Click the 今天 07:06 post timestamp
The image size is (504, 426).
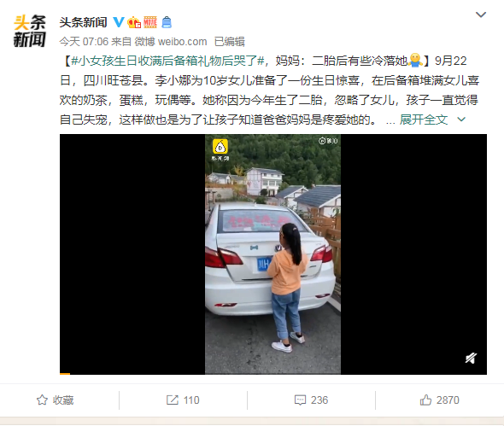pyautogui.click(x=84, y=42)
